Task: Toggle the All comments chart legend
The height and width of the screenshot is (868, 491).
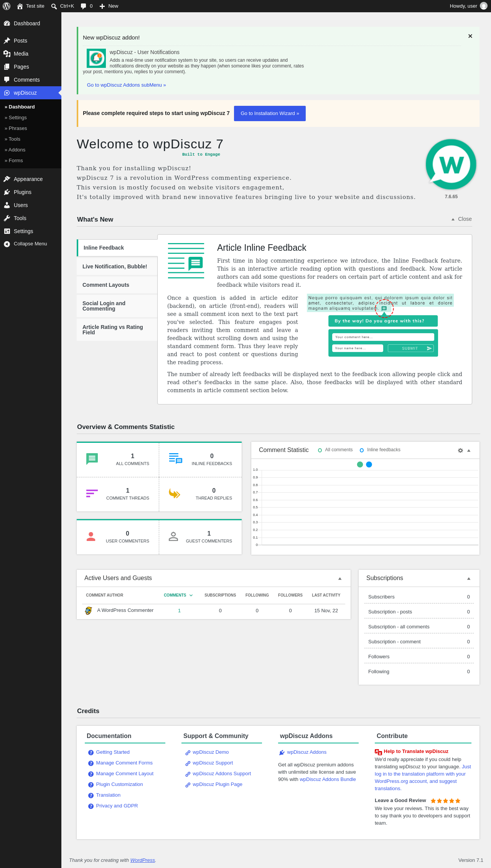Action: [335, 450]
